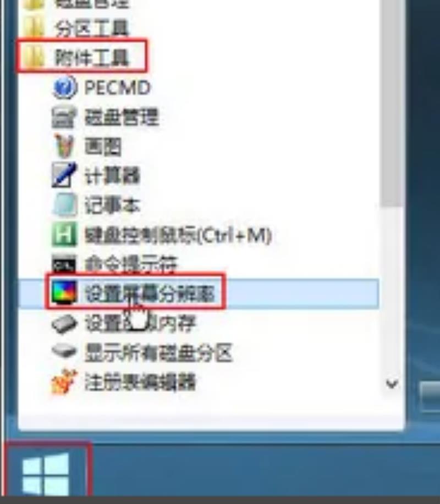Open 命令提示符 black console icon
The image size is (440, 504).
pos(64,264)
